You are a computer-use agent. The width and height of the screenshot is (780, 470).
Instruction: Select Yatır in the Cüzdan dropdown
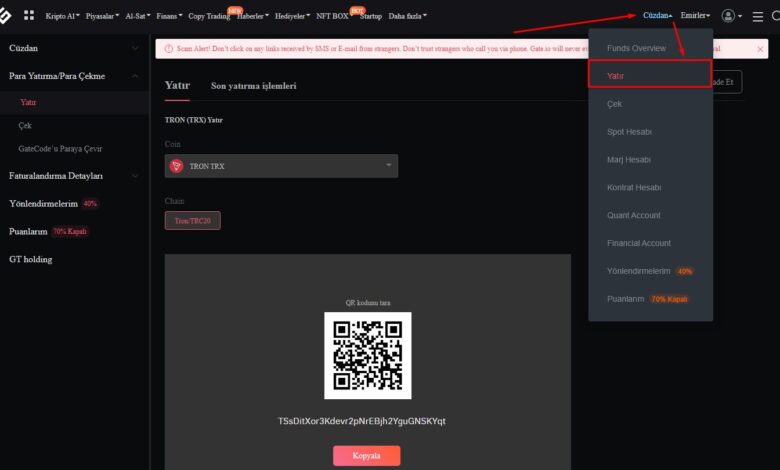650,74
